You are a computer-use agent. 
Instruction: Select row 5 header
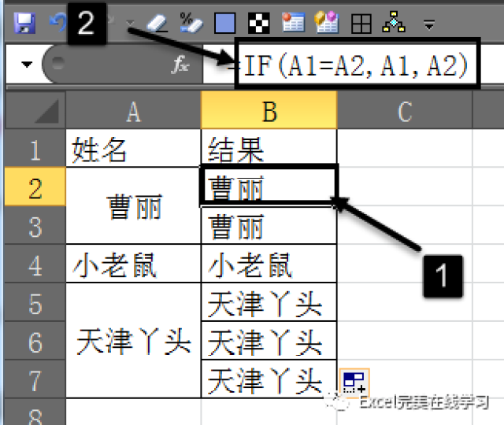pos(35,302)
